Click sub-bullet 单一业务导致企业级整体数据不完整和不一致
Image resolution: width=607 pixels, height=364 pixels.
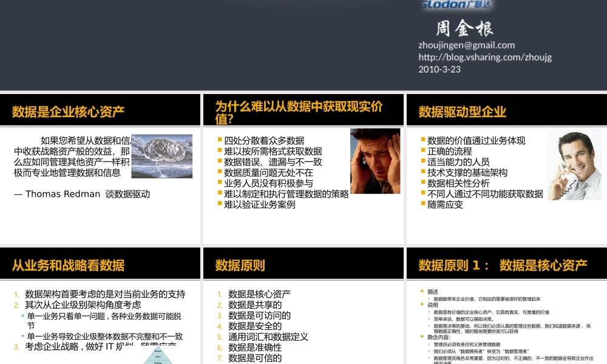(104, 337)
